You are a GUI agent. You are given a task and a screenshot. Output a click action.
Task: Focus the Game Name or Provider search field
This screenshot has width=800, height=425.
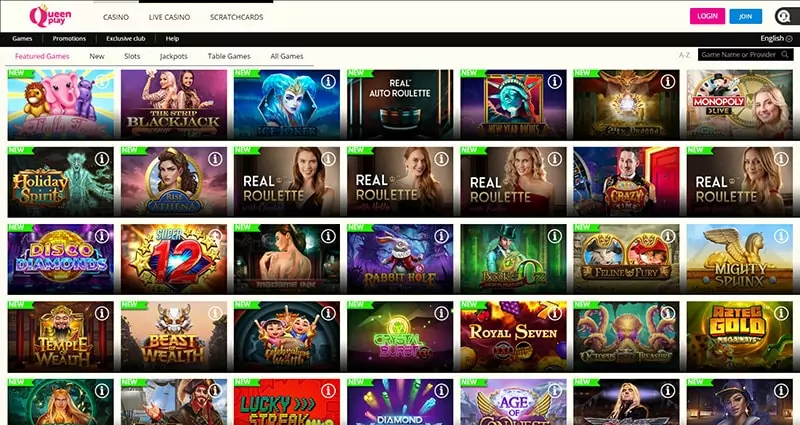[739, 55]
